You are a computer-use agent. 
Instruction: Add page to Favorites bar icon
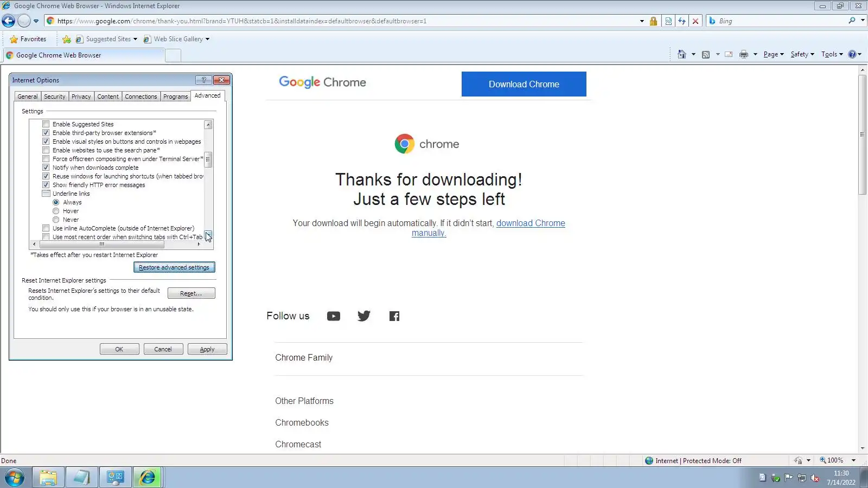(x=67, y=39)
